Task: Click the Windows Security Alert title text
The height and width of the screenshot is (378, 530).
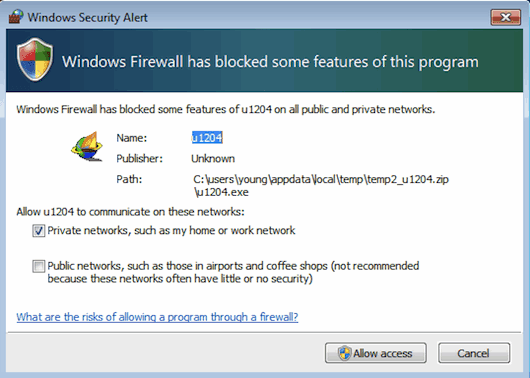Action: 88,17
